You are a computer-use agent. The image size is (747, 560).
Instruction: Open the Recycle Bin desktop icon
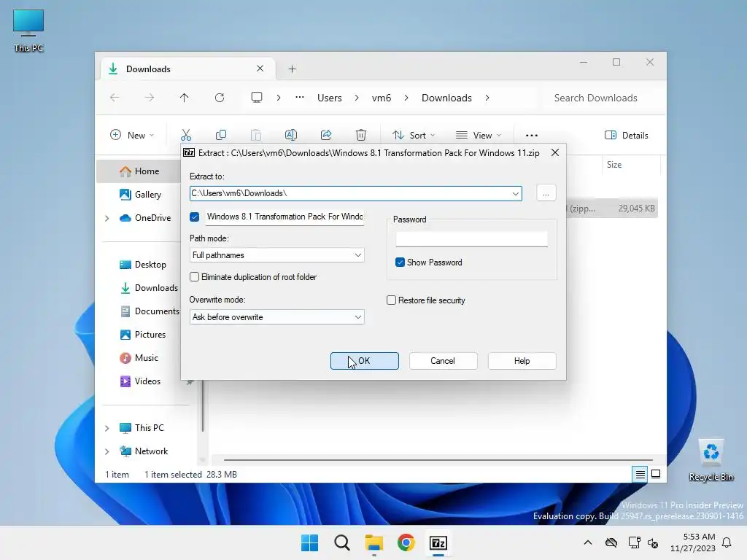pos(711,459)
